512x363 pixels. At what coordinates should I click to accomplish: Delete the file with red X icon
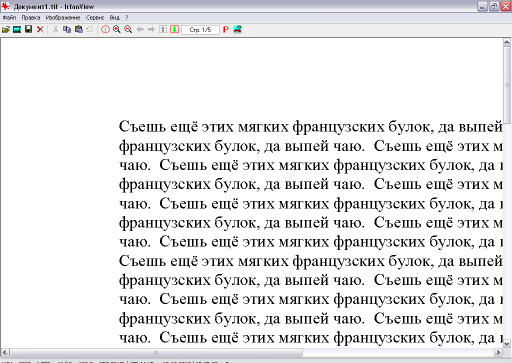(x=40, y=30)
